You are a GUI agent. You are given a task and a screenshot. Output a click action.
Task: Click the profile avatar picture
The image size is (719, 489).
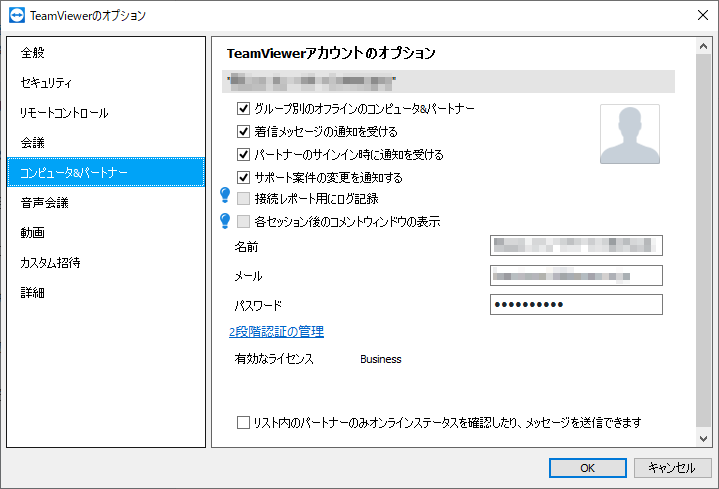(x=630, y=133)
